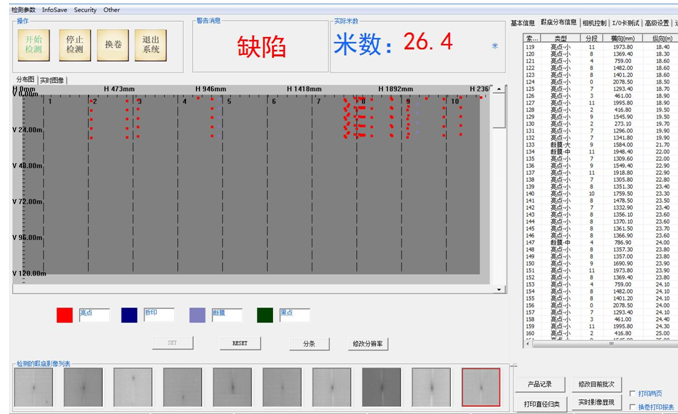Click the red defect color swatch
678x414 pixels.
pos(64,315)
